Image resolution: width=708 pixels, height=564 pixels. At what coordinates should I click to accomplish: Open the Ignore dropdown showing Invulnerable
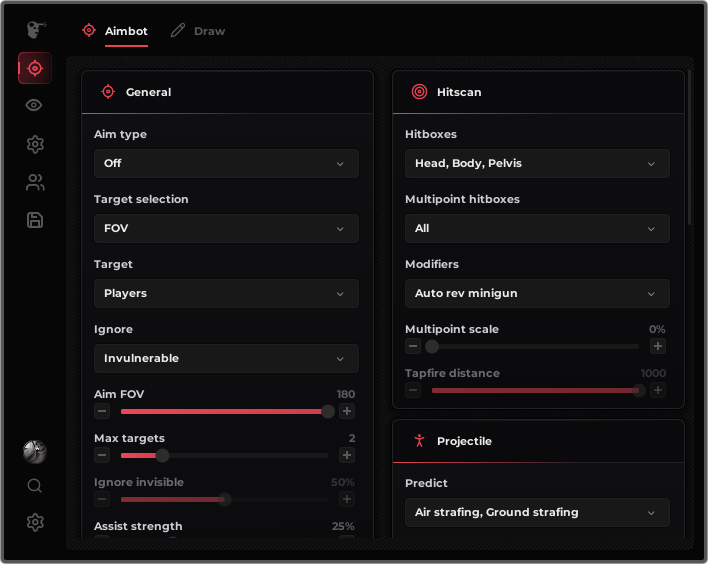[x=226, y=359]
